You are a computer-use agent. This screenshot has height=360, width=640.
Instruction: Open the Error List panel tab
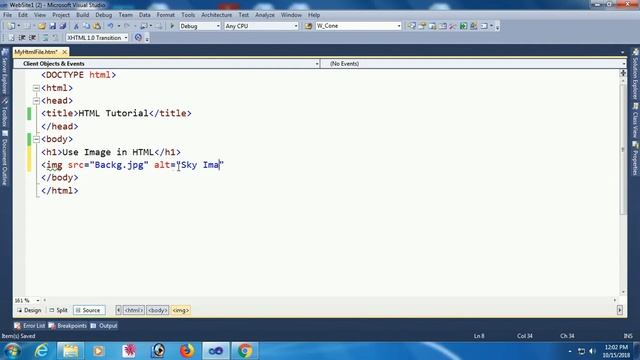coord(30,326)
